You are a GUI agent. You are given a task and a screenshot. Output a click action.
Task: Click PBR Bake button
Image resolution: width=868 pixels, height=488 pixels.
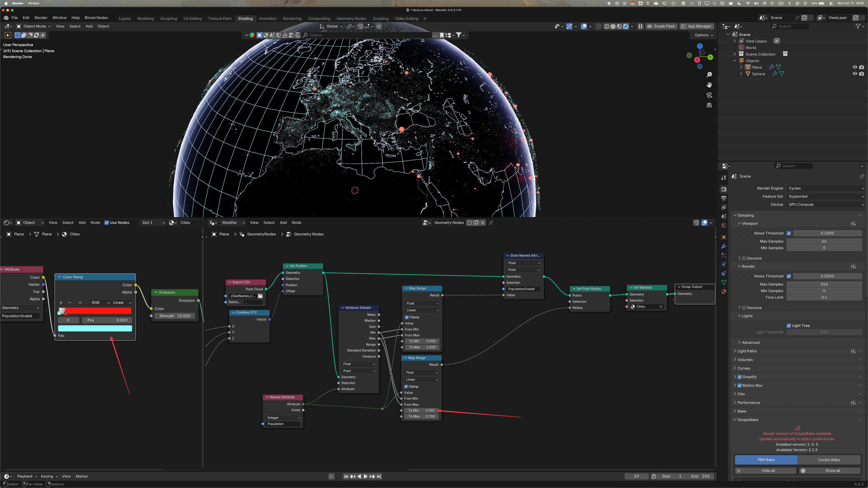click(x=766, y=460)
